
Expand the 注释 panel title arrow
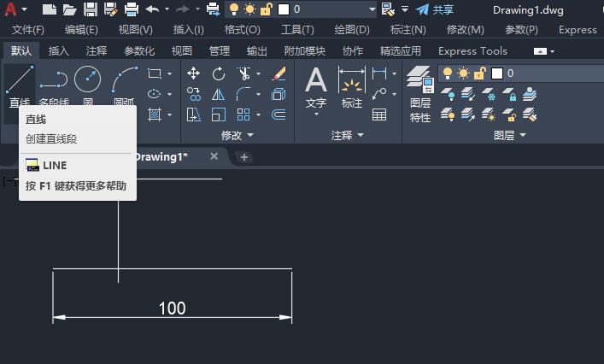(361, 135)
